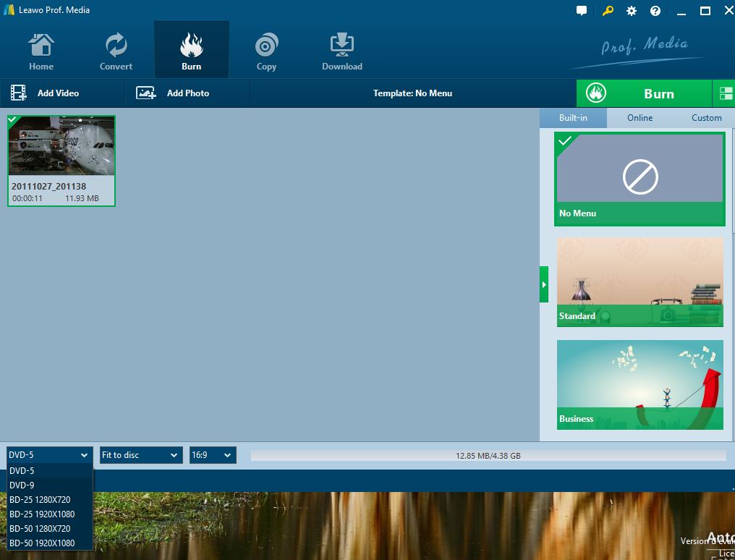Click the disc capacity bar 12.85 MB/4.38 GB
Image resolution: width=735 pixels, height=560 pixels.
(x=488, y=456)
